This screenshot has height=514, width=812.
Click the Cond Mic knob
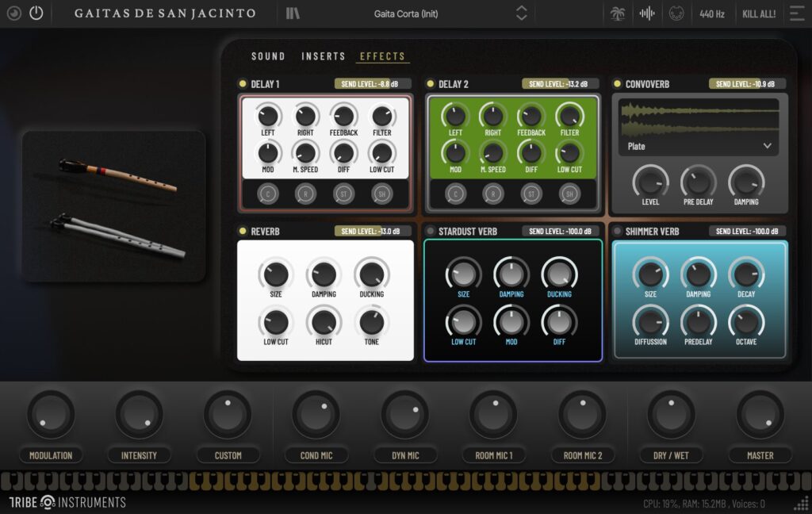pyautogui.click(x=316, y=415)
